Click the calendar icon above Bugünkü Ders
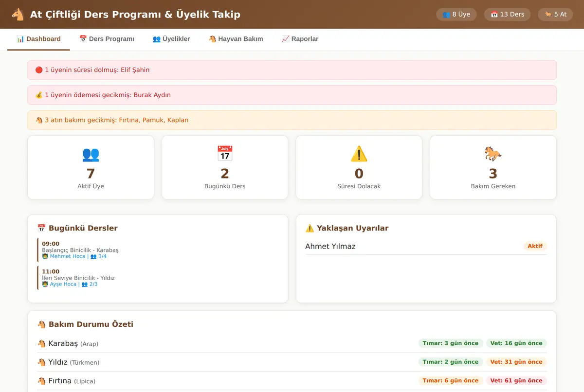Viewport: 584px width, 392px height. point(225,154)
